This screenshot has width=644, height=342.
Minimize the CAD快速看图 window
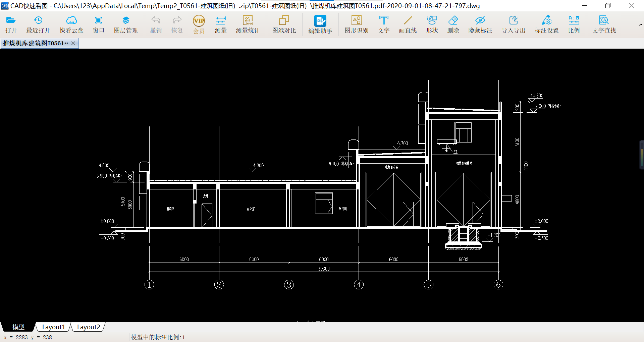[585, 6]
